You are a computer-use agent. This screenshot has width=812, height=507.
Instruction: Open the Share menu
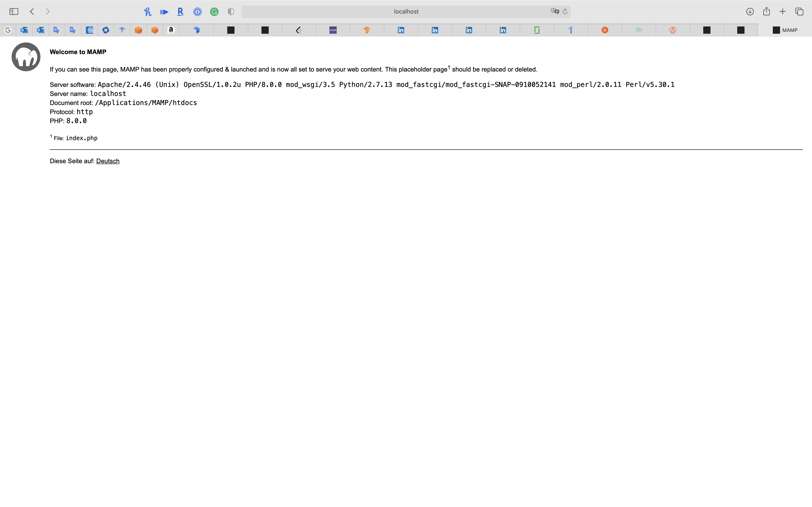(x=766, y=12)
